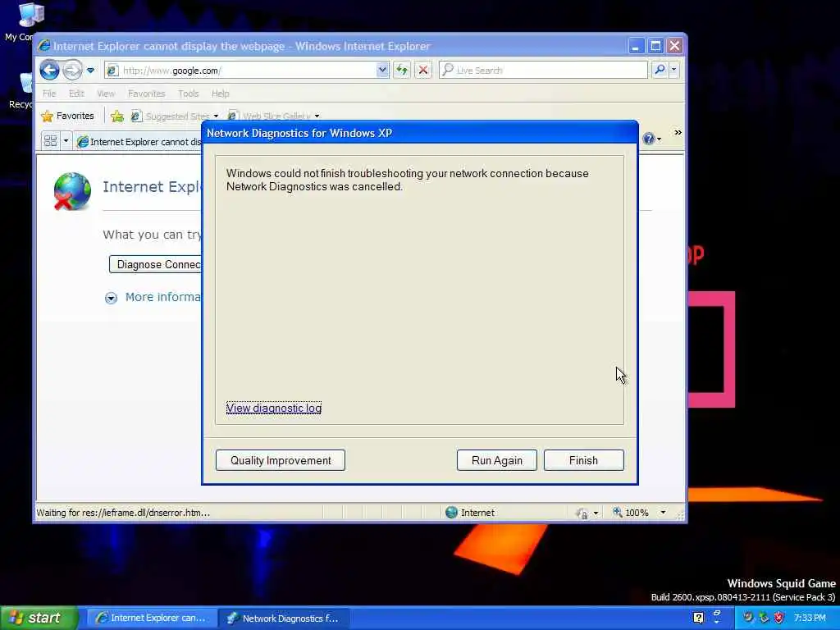Open the search provider options dropdown

pyautogui.click(x=674, y=70)
